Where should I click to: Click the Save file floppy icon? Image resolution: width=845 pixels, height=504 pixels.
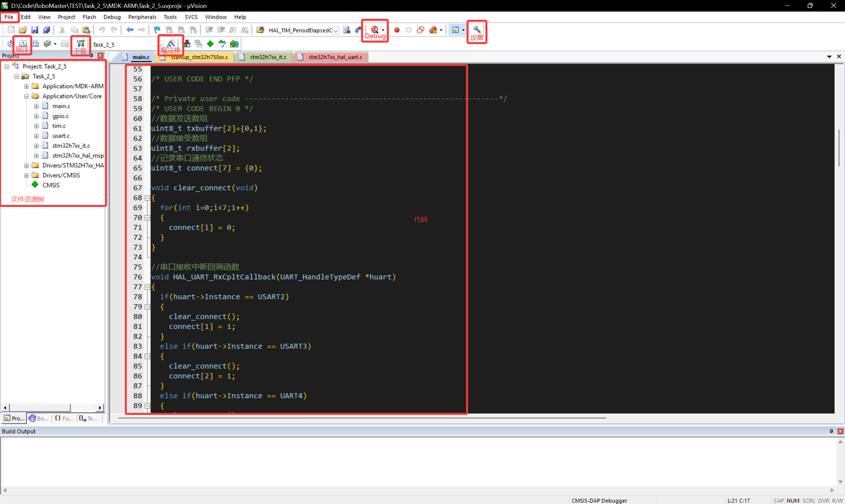click(x=35, y=30)
